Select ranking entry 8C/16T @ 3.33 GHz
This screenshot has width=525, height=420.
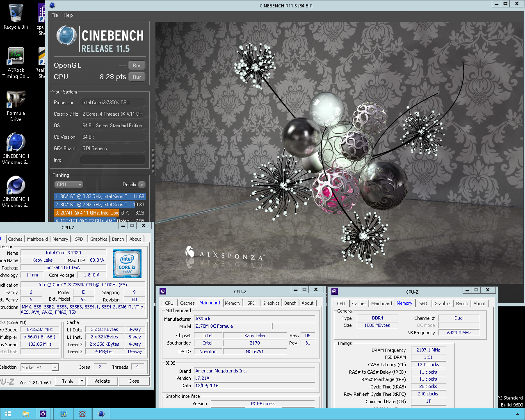click(x=100, y=196)
